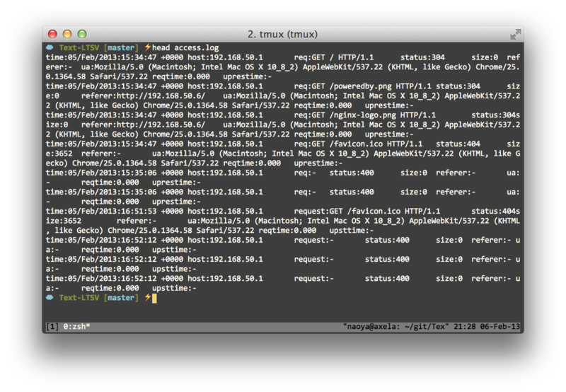The height and width of the screenshot is (392, 566).
Task: Enter fullscreen via the title bar arrows icon
Action: click(x=515, y=34)
